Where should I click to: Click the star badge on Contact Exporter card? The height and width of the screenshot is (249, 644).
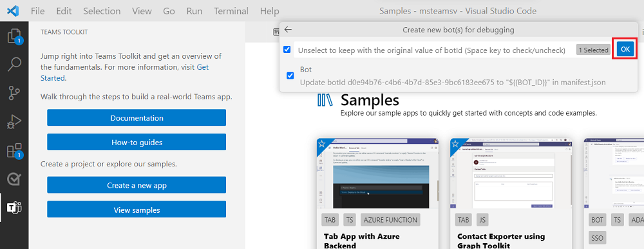(x=456, y=144)
